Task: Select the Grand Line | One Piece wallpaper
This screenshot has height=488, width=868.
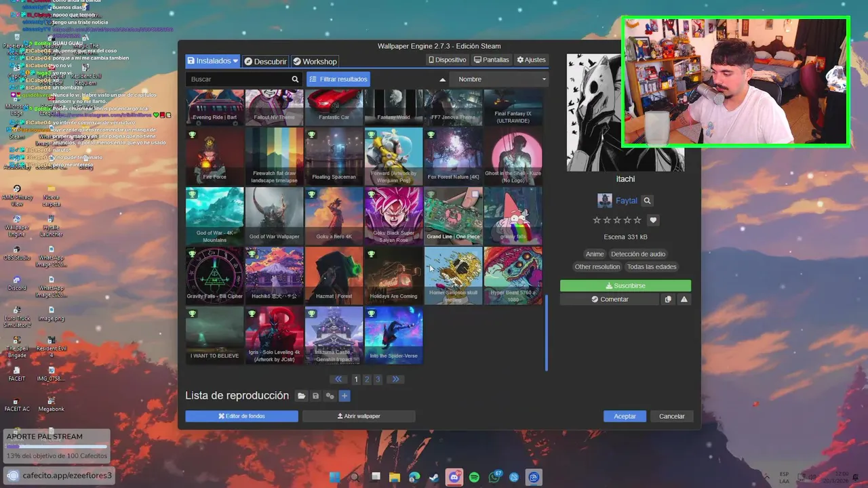Action: point(454,216)
